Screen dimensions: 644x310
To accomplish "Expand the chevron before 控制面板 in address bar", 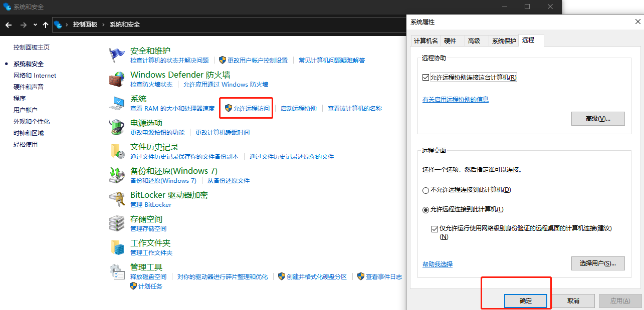I will 68,25.
